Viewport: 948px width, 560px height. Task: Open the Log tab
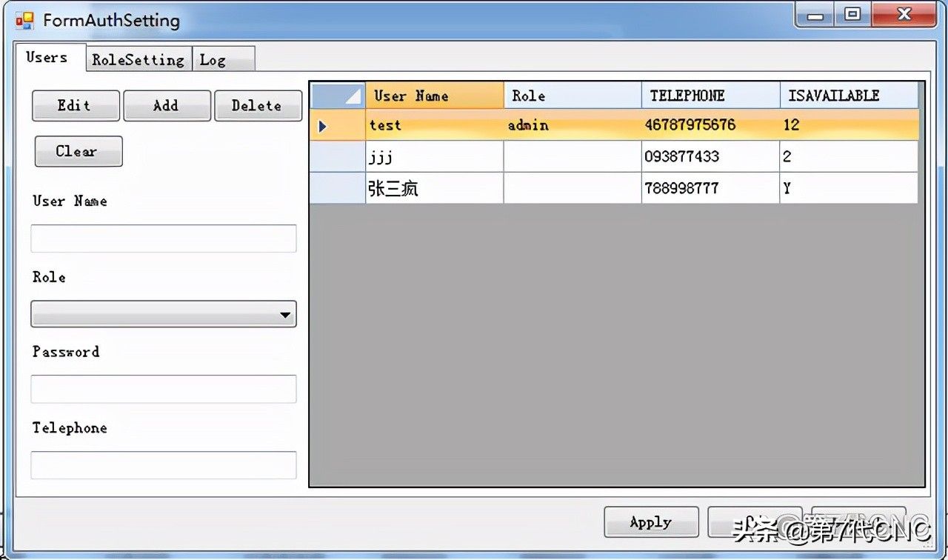[x=224, y=60]
